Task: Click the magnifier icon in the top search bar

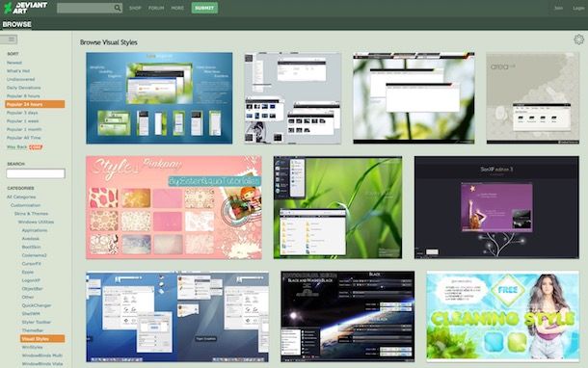Action: pos(118,8)
